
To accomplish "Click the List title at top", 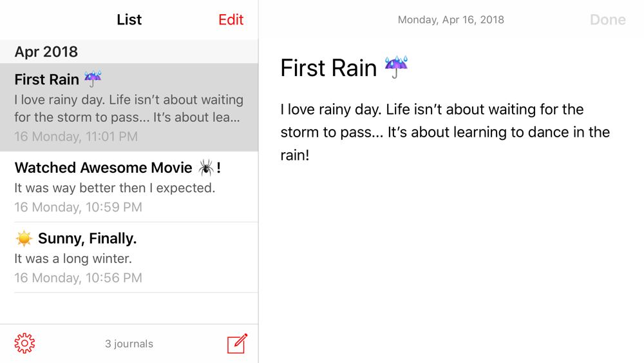I will pyautogui.click(x=129, y=20).
